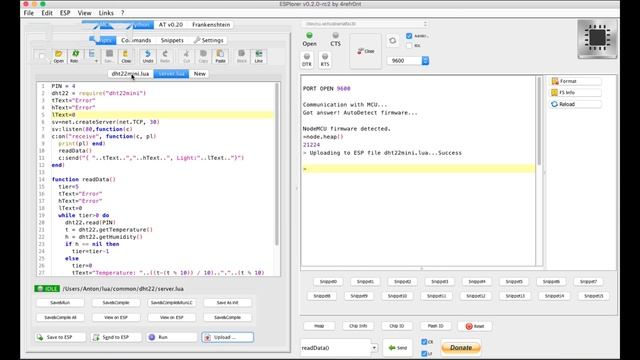
Task: Click the Reload file toolbar icon
Action: point(74,56)
